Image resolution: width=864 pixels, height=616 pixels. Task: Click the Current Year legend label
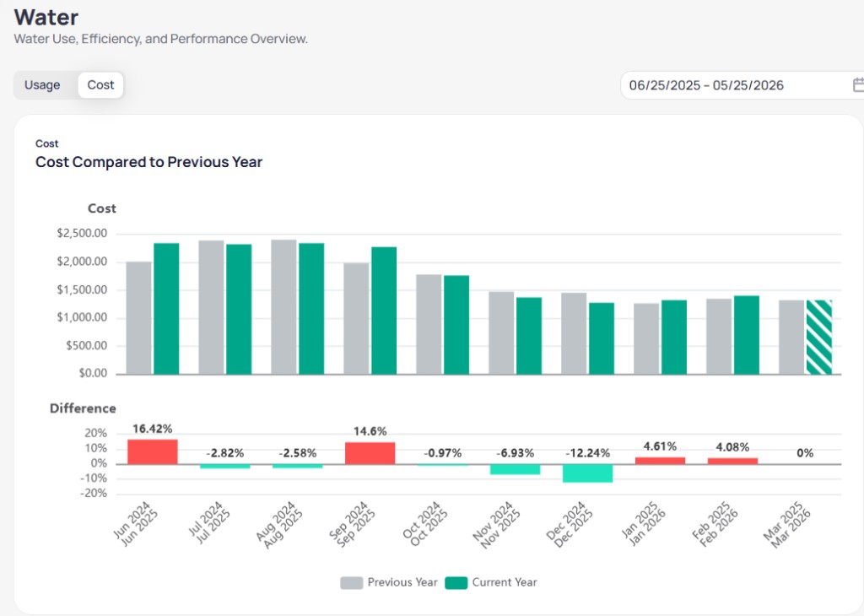pyautogui.click(x=505, y=582)
